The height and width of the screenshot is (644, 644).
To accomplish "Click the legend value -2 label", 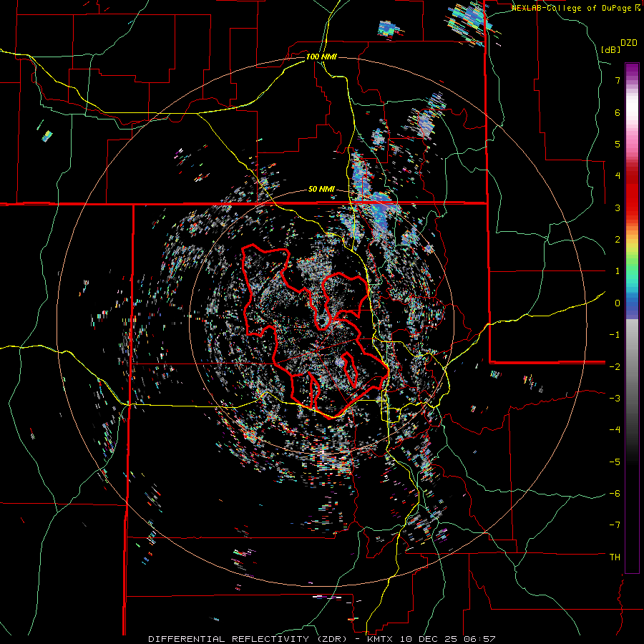I will tap(615, 366).
